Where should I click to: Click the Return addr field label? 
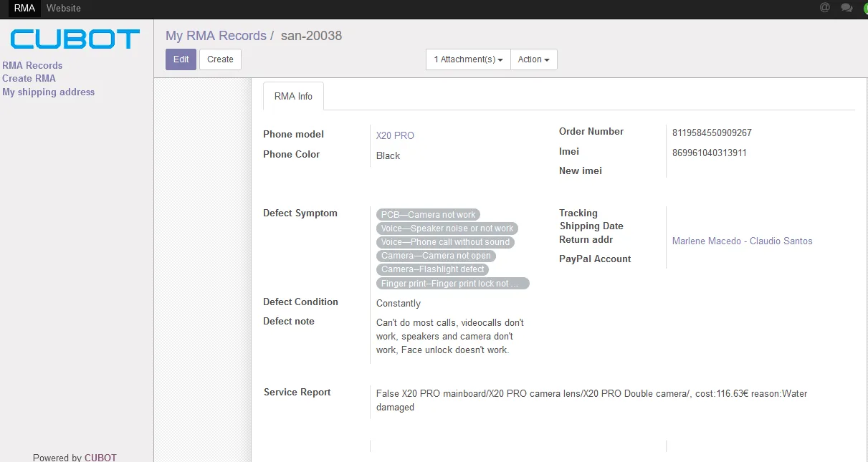click(x=586, y=239)
